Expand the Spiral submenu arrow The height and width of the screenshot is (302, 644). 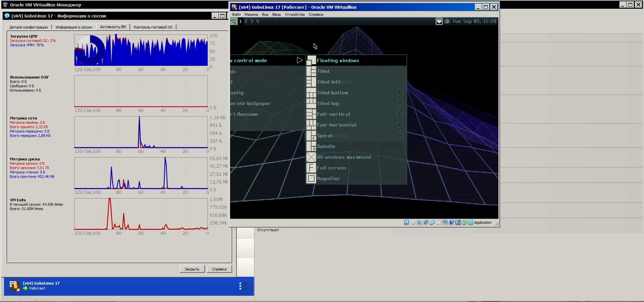pos(400,136)
